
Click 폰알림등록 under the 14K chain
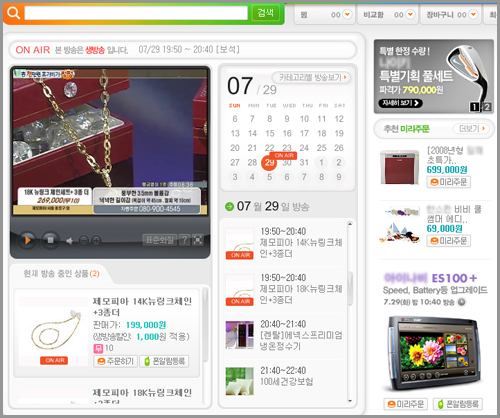[x=164, y=361]
